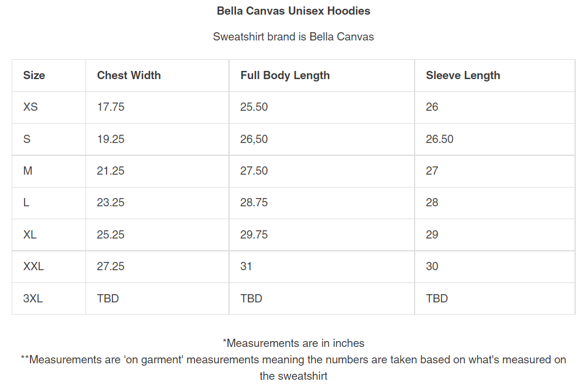The height and width of the screenshot is (385, 588).
Task: Click the XXL size row label
Action: click(33, 266)
